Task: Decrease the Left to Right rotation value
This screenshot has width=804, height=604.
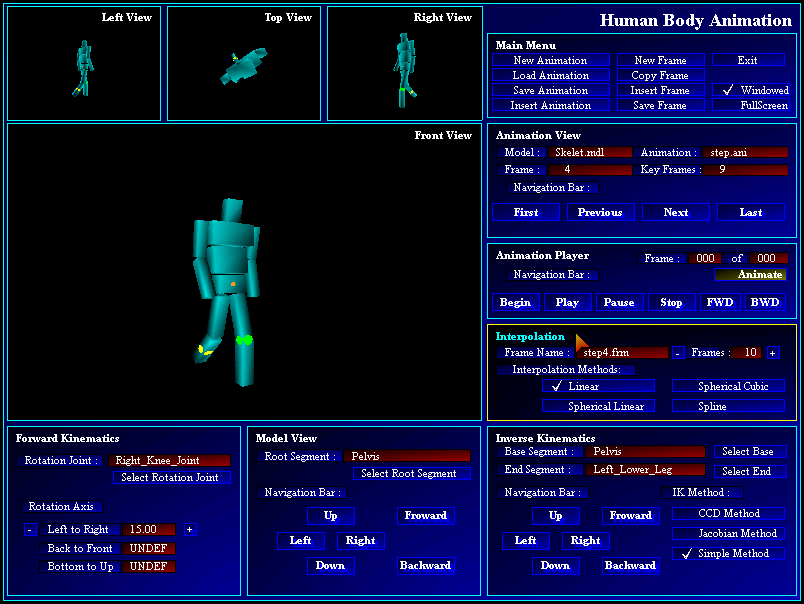Action: (30, 529)
